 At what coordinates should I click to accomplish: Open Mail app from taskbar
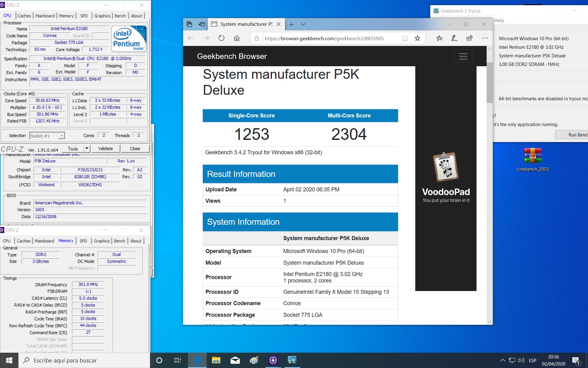pyautogui.click(x=235, y=360)
